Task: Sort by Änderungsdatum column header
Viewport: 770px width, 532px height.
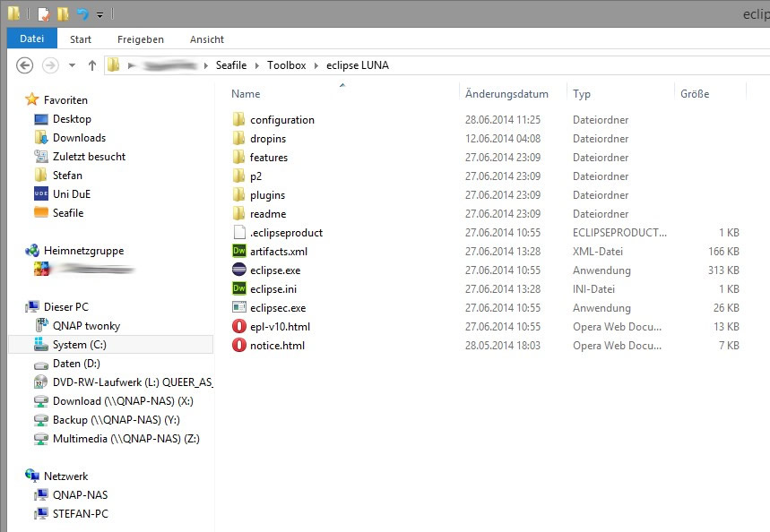Action: [506, 94]
